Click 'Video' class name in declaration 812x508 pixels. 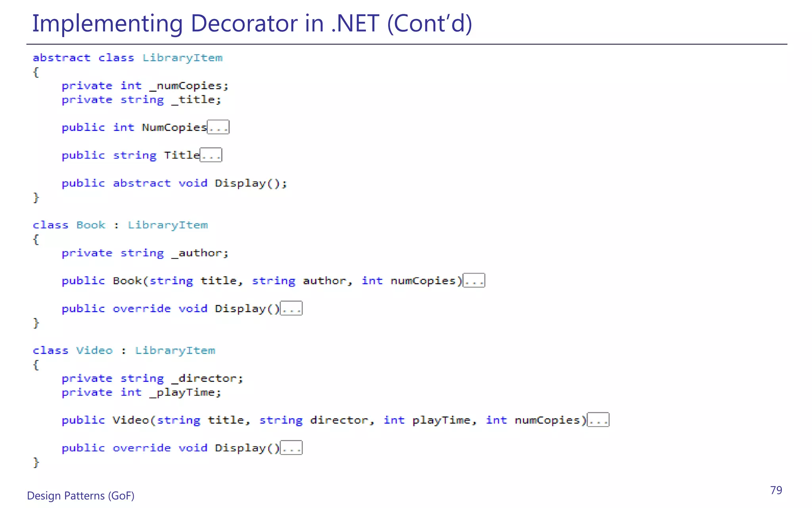[94, 350]
